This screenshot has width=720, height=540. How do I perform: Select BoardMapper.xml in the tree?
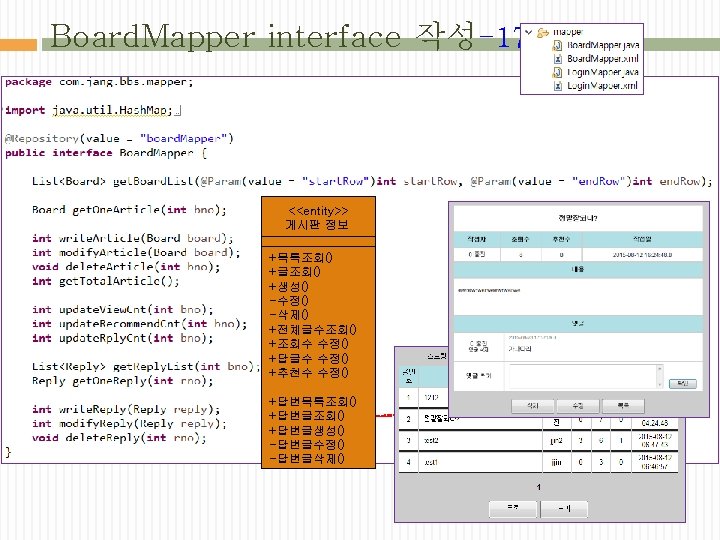(602, 59)
